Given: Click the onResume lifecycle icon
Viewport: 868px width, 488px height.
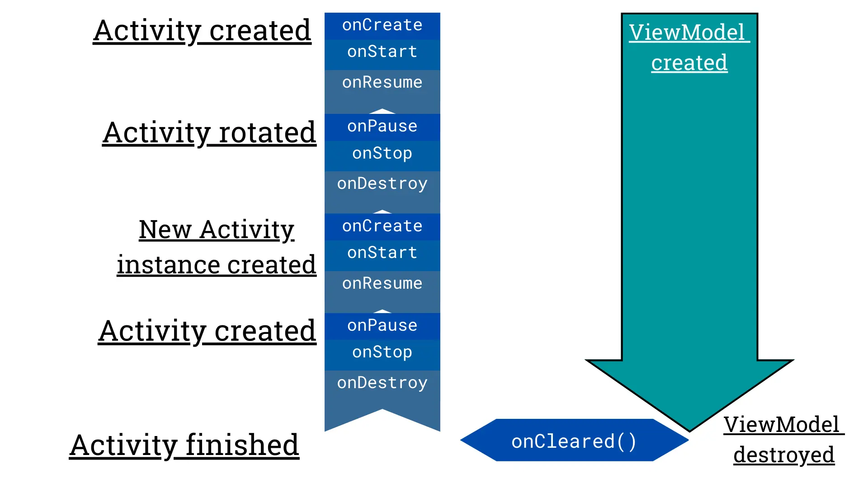Looking at the screenshot, I should [382, 82].
